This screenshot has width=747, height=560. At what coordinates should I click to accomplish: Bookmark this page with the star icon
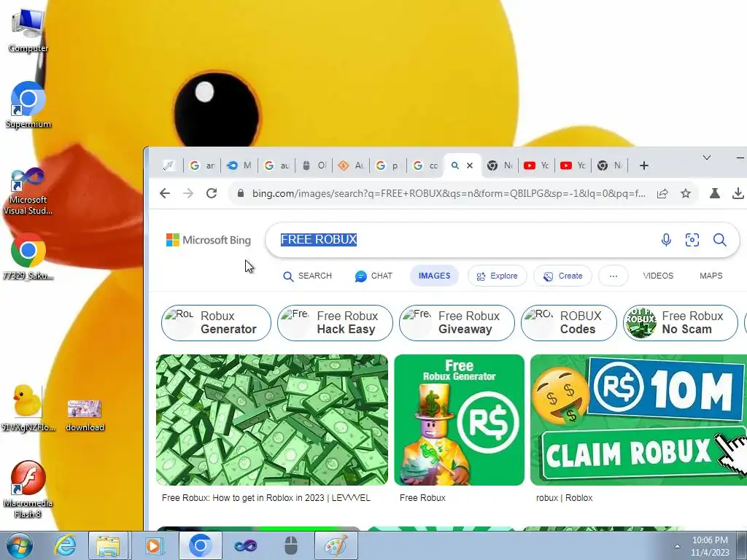pos(686,193)
